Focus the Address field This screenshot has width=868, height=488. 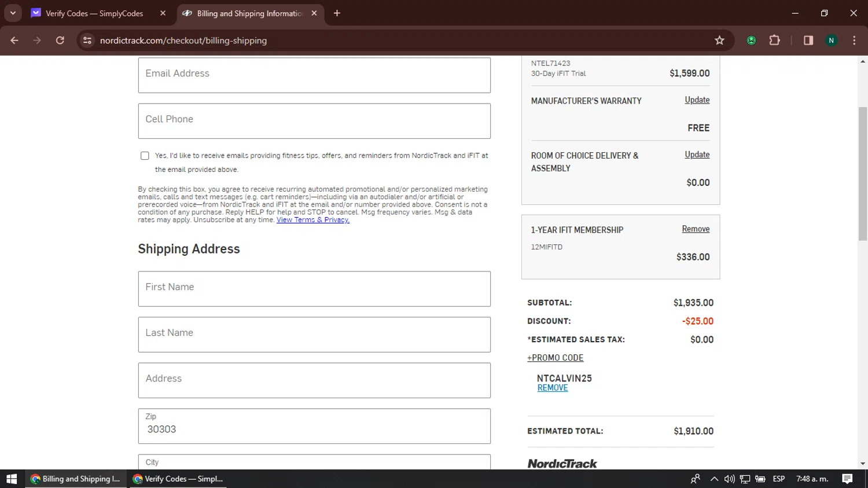[314, 380]
